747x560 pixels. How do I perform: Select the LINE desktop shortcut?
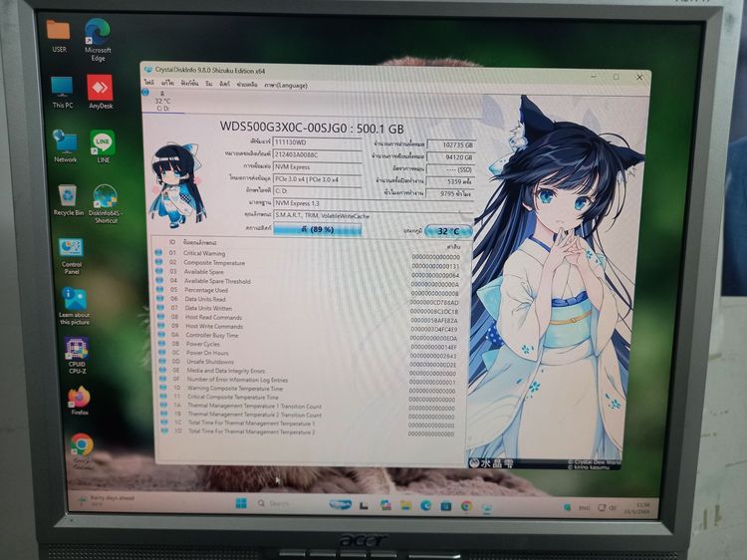tap(103, 146)
